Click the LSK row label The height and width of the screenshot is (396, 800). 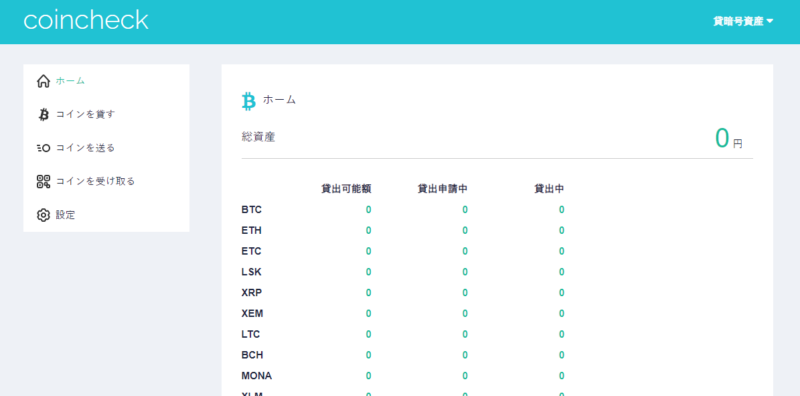click(252, 272)
